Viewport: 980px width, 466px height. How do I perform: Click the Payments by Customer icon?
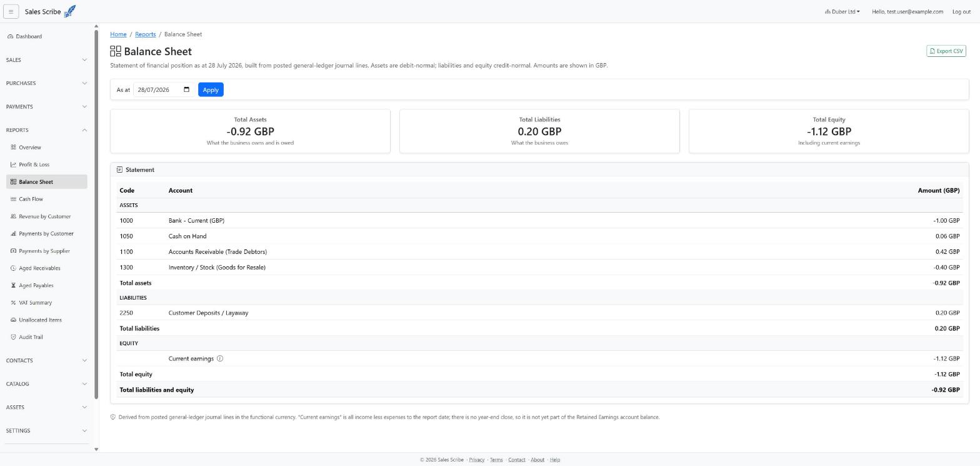[13, 234]
